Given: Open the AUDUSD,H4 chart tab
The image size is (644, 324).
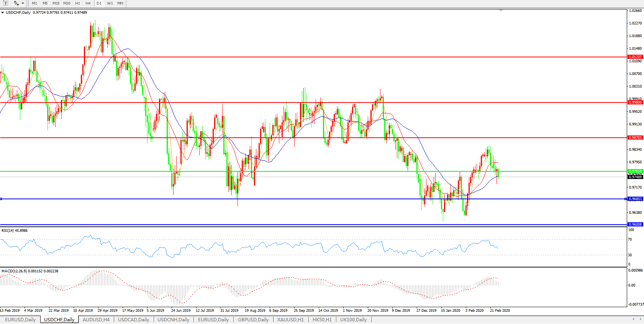Looking at the screenshot, I should (96, 319).
